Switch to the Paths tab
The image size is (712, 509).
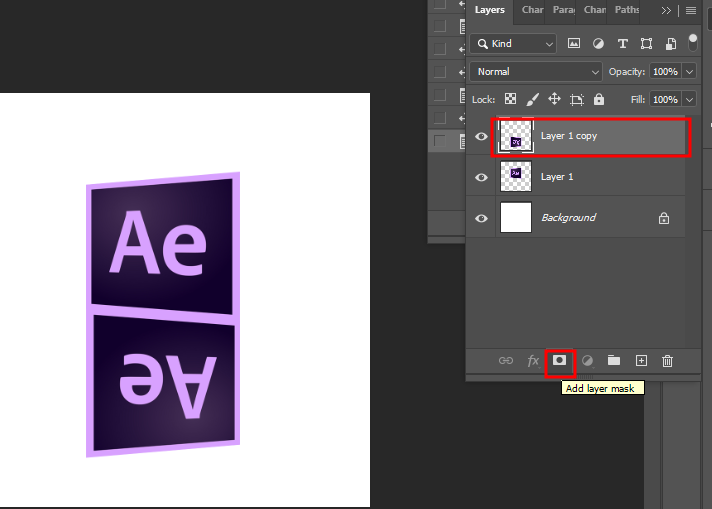coord(627,10)
